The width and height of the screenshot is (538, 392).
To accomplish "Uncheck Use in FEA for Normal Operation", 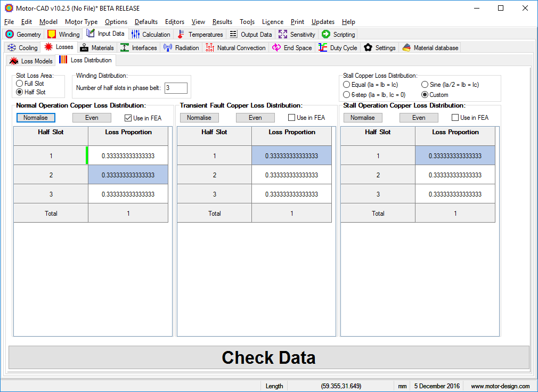I will (x=128, y=118).
